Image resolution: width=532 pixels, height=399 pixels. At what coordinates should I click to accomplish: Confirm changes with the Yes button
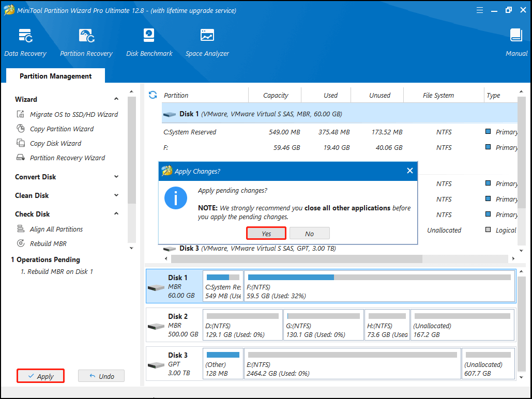click(266, 234)
